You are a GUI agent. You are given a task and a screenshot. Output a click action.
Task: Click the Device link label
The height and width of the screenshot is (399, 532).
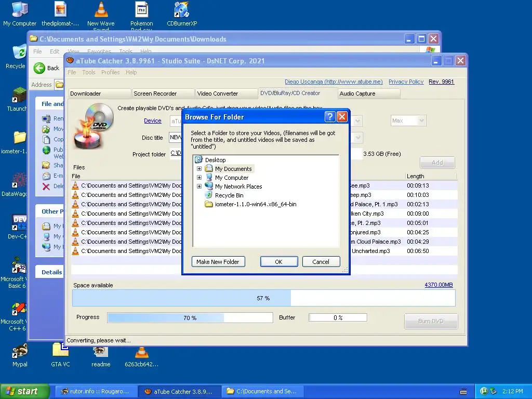tap(152, 121)
